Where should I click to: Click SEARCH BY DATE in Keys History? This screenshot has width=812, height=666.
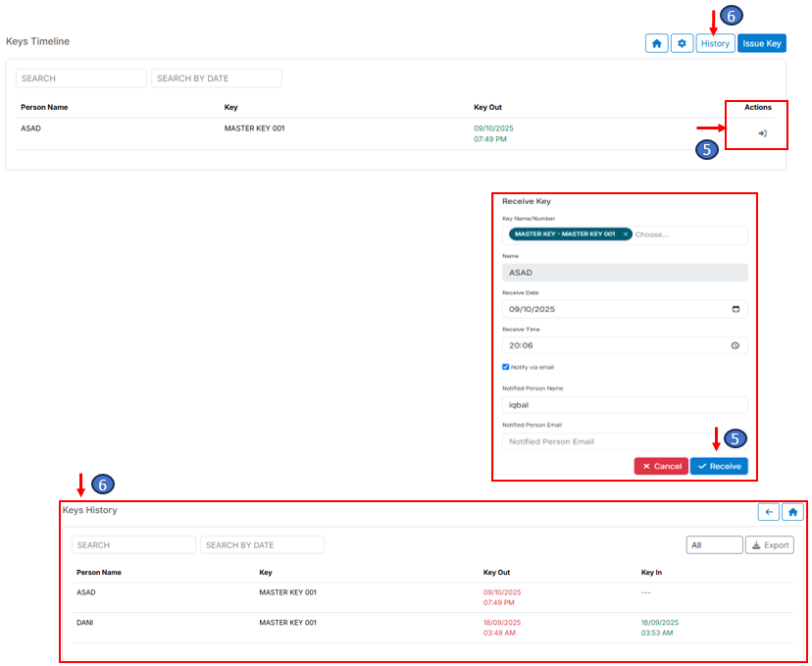pos(262,545)
